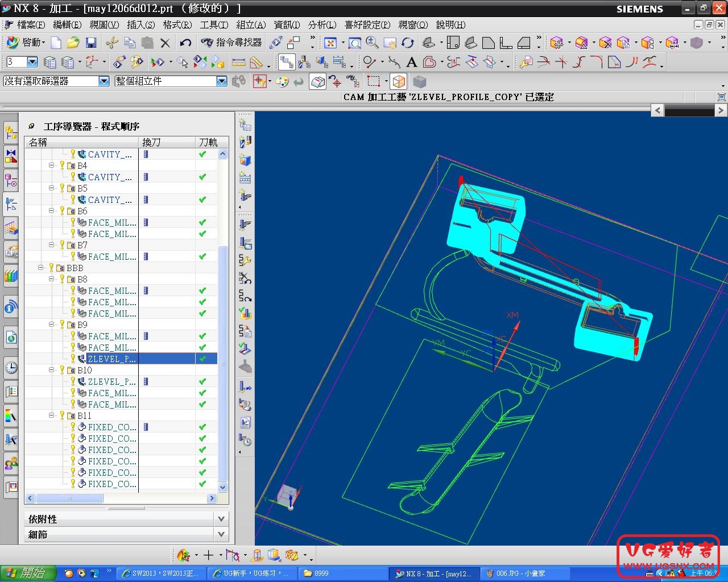
Task: Collapse the B9 program group
Action: (52, 325)
